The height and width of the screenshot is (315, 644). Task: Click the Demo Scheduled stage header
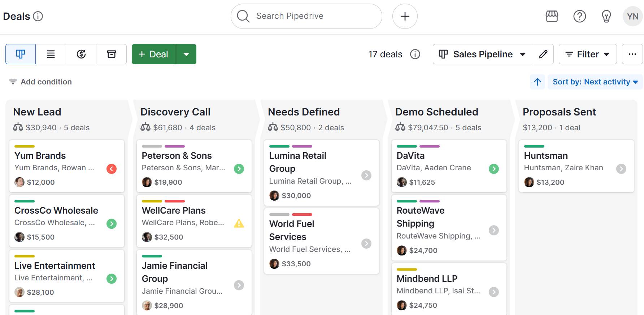click(x=437, y=112)
